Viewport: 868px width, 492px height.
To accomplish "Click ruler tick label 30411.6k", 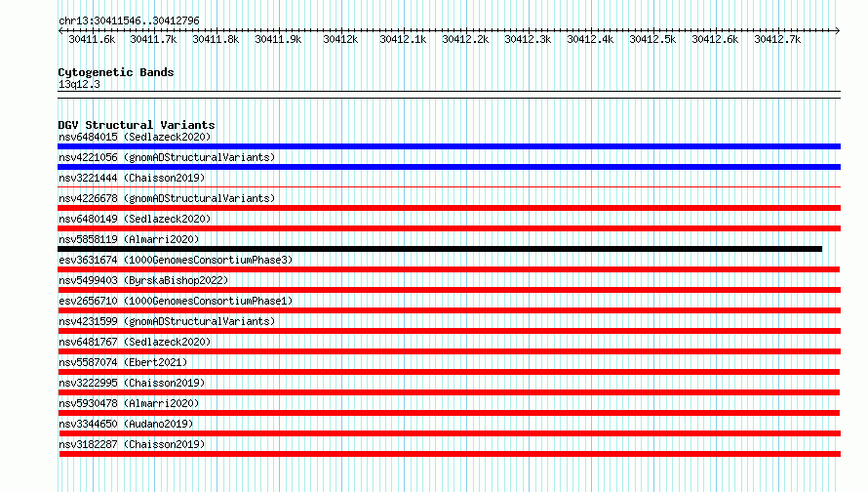I will 92,39.
